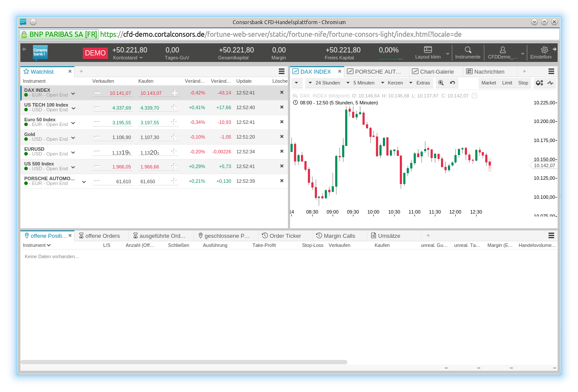Click the plus icon on DAX INDEX buy price
This screenshot has height=392, width=578.
174,93
